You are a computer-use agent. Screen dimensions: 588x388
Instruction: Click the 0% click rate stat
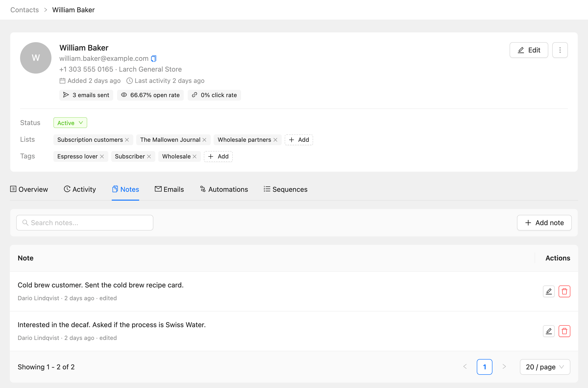coord(214,95)
